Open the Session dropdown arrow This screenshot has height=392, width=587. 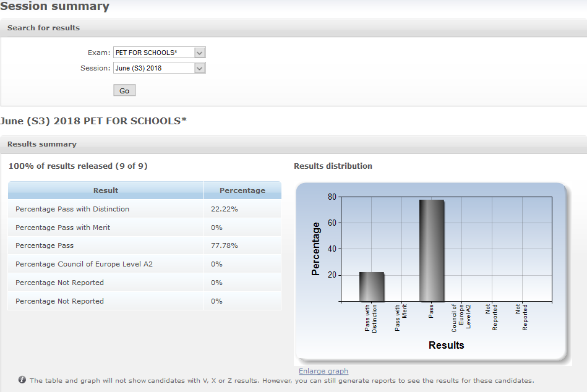[x=200, y=68]
